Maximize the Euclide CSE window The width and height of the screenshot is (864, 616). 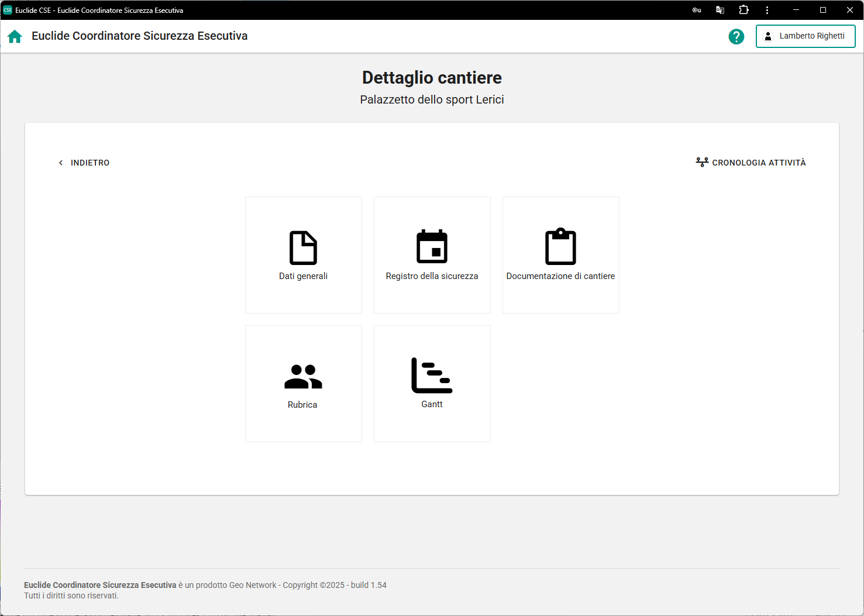click(x=823, y=10)
